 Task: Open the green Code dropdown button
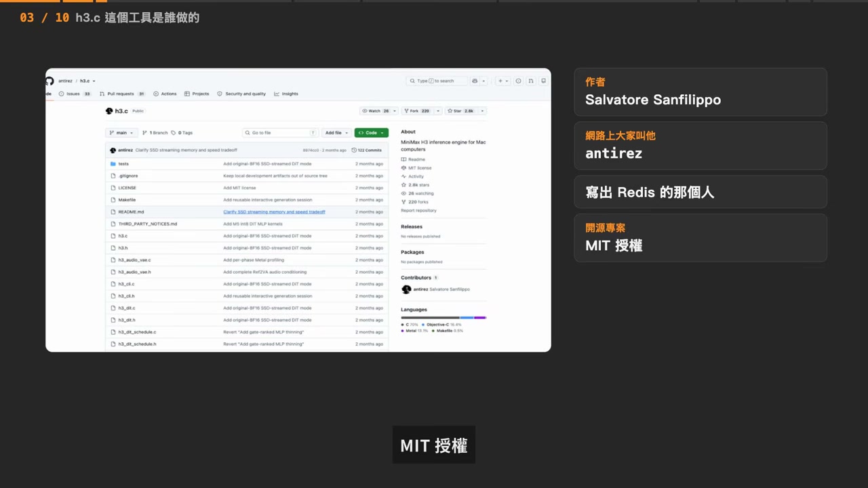tap(371, 133)
